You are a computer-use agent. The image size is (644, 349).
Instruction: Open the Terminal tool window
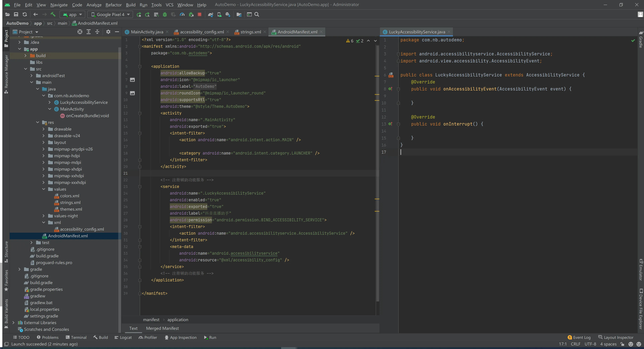coord(76,337)
